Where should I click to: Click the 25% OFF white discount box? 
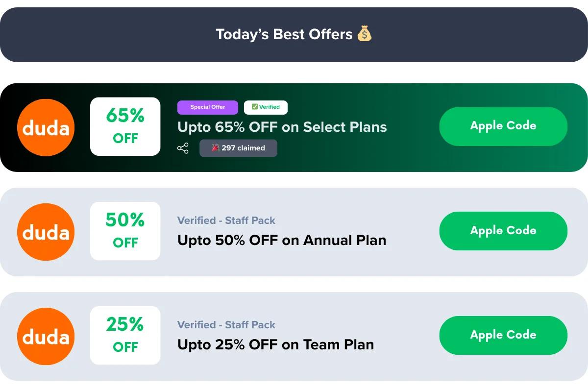pyautogui.click(x=125, y=335)
